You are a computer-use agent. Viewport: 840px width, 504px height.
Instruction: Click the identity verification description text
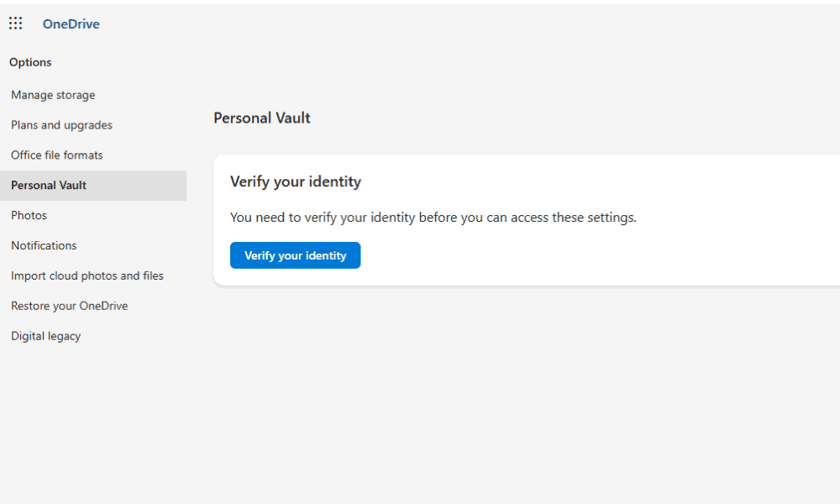pos(433,218)
